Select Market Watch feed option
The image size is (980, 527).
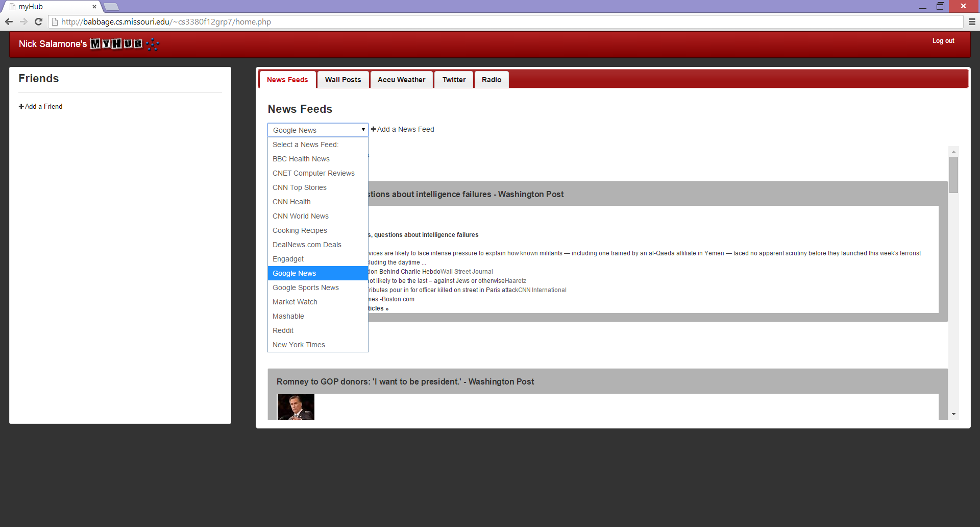pyautogui.click(x=317, y=302)
